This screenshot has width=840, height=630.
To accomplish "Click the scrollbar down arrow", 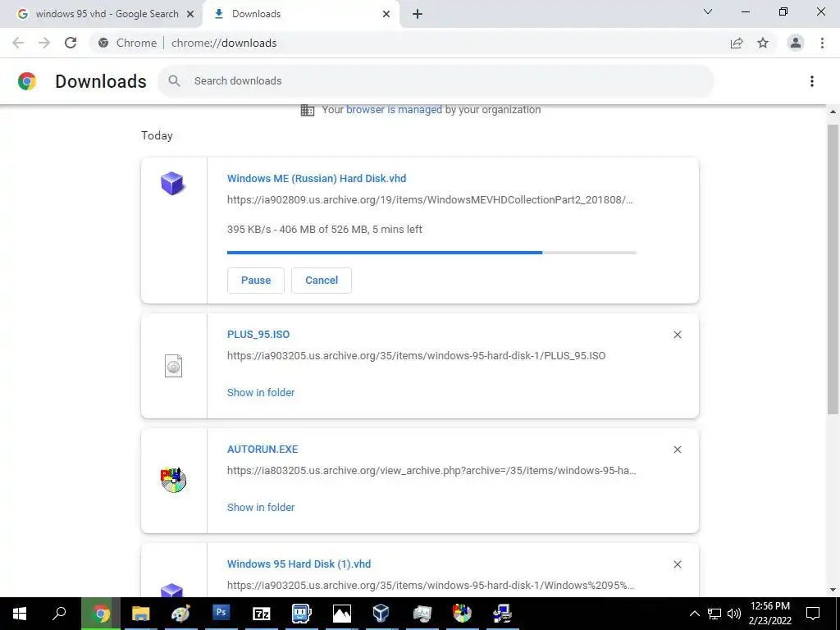I will (833, 590).
